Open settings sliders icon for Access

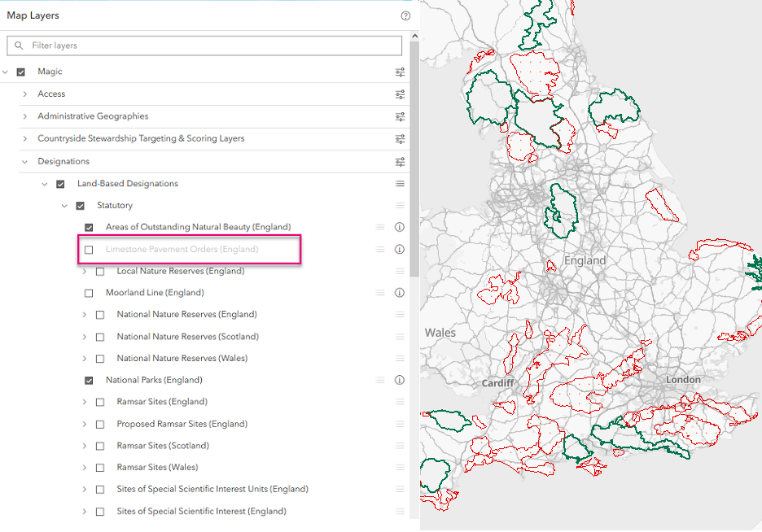(x=400, y=94)
